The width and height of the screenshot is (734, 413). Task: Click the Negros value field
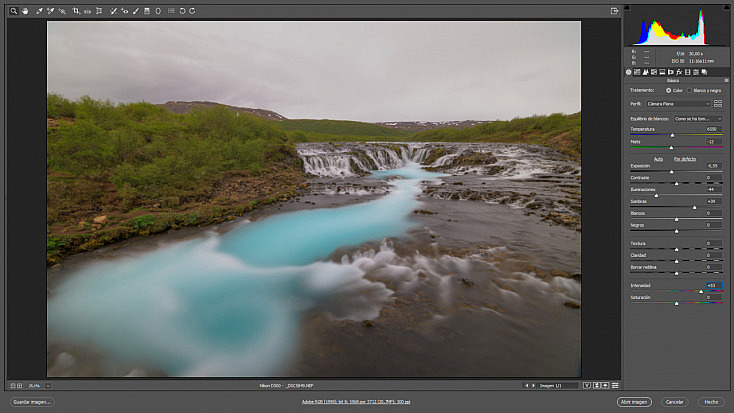(x=713, y=225)
